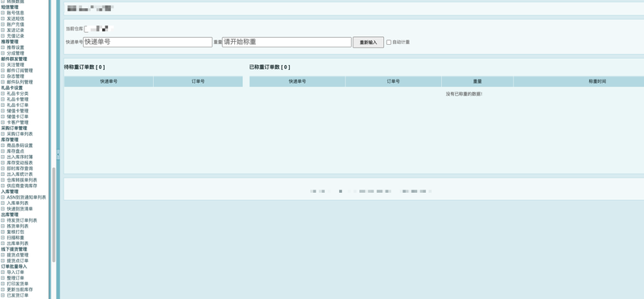Screen dimensions: 644x299
Task: Open 拣货单列表 in the sidebar
Action: (18, 226)
